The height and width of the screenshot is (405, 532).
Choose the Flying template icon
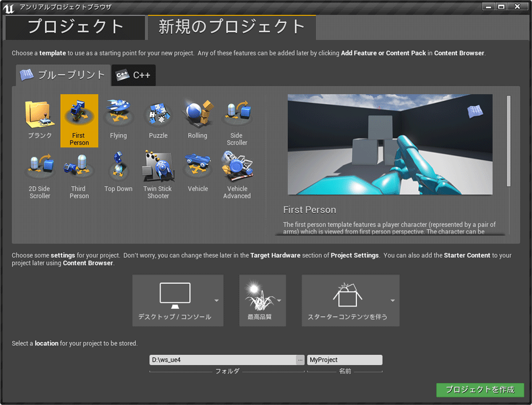click(119, 112)
